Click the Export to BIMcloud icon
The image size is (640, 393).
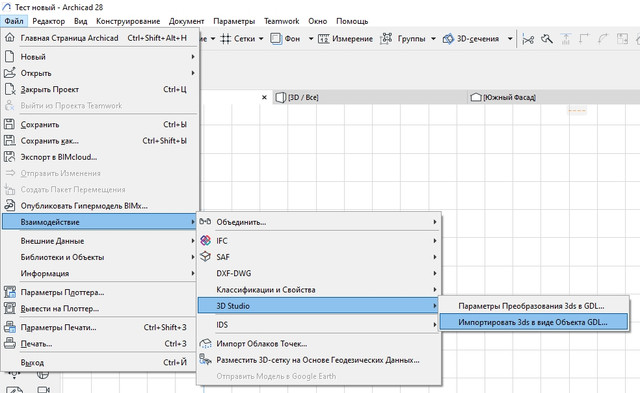[x=9, y=157]
